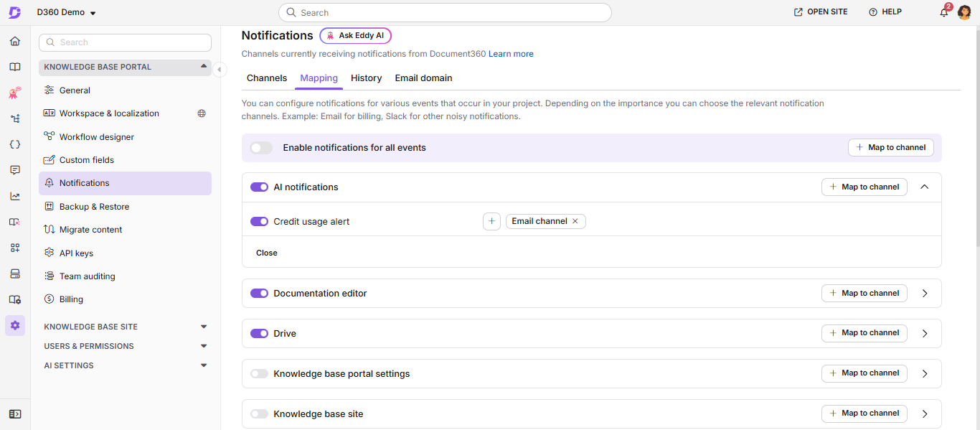Expand the Documentation editor row chevron

coord(925,294)
